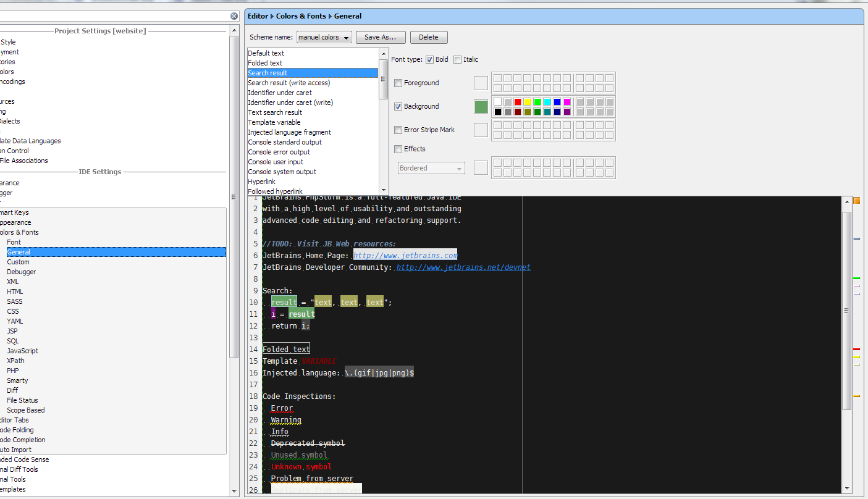Open the Scheme name dropdown 'manuel colors'
Screen dimensions: 868x499
[x=324, y=38]
